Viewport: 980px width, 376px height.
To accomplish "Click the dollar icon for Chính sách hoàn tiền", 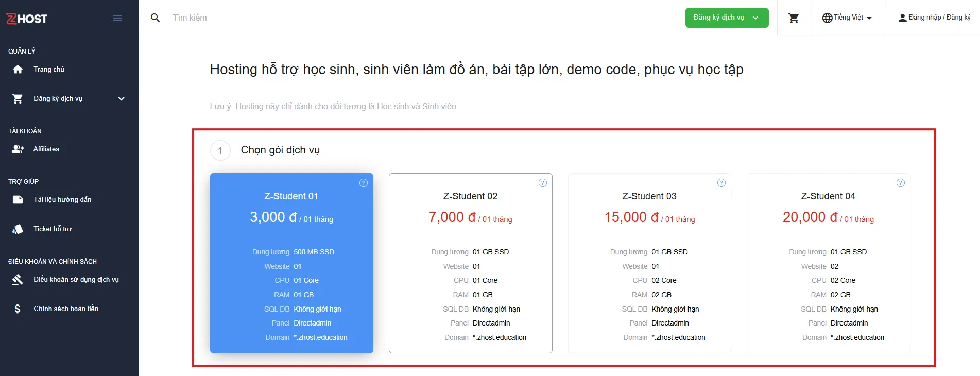I will [x=18, y=309].
